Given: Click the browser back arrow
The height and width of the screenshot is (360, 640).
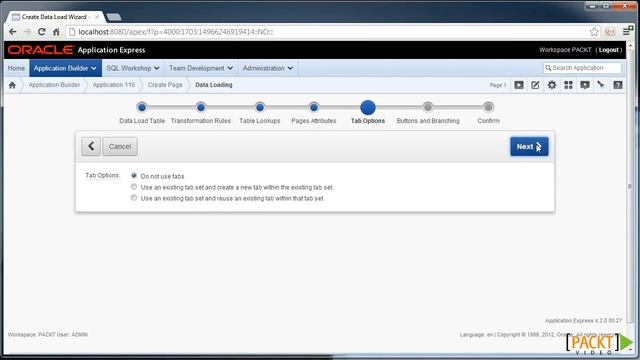Looking at the screenshot, I should click(x=12, y=31).
